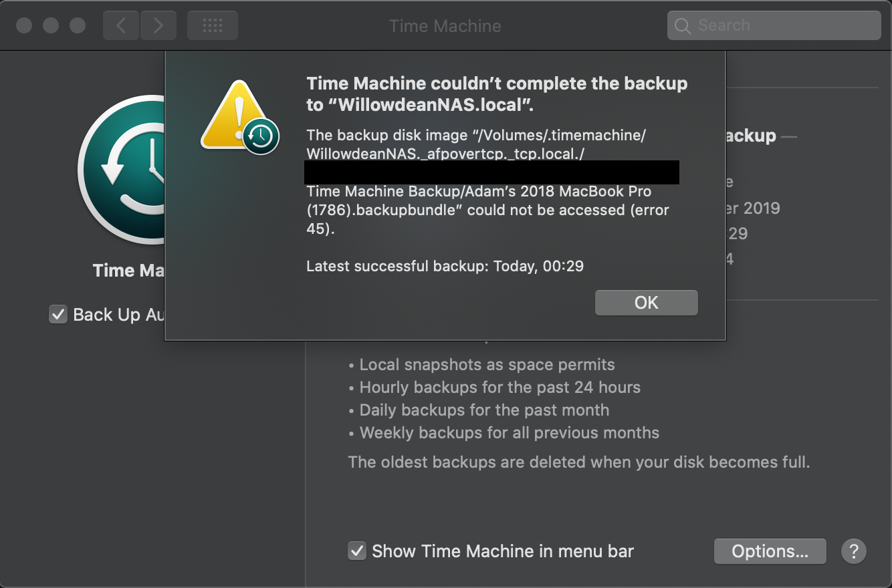Open Time Machine Options

[x=770, y=551]
